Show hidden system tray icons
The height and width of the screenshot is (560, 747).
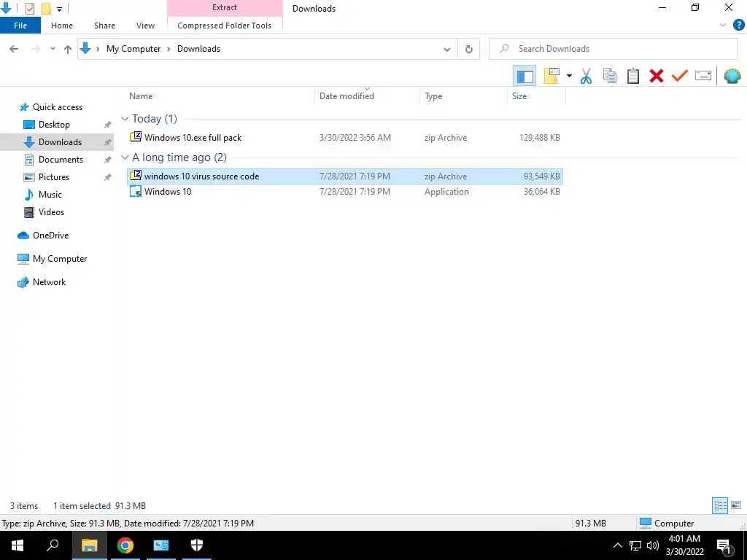(x=617, y=545)
